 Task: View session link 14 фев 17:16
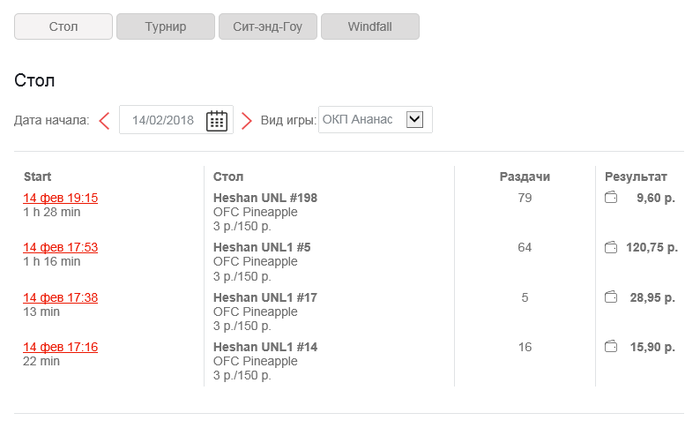click(x=60, y=347)
